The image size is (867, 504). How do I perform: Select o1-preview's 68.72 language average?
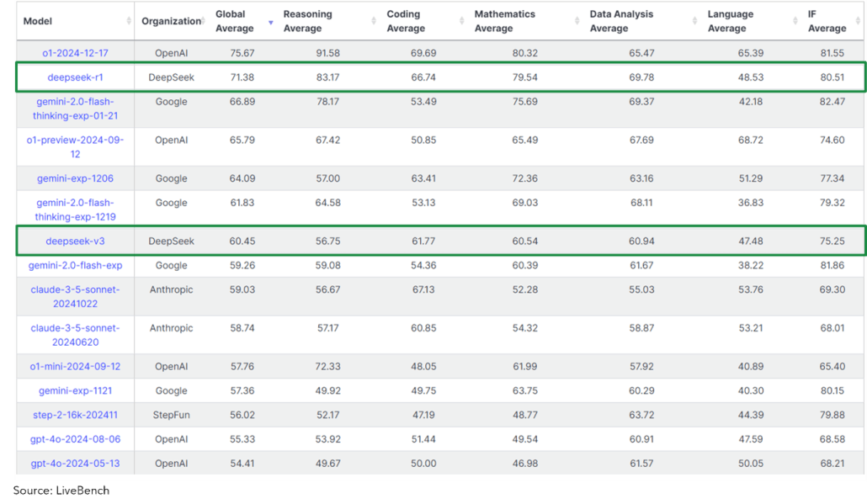tap(751, 141)
